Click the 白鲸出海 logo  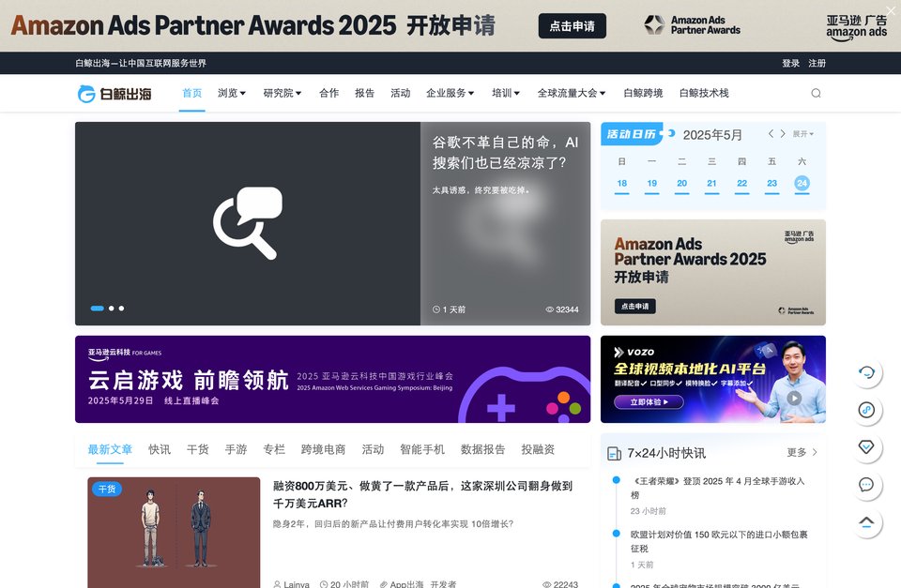tap(115, 93)
